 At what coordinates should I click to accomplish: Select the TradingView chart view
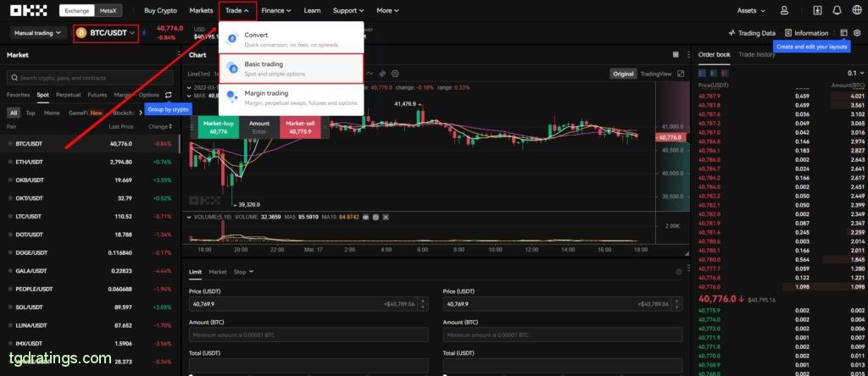coord(655,74)
